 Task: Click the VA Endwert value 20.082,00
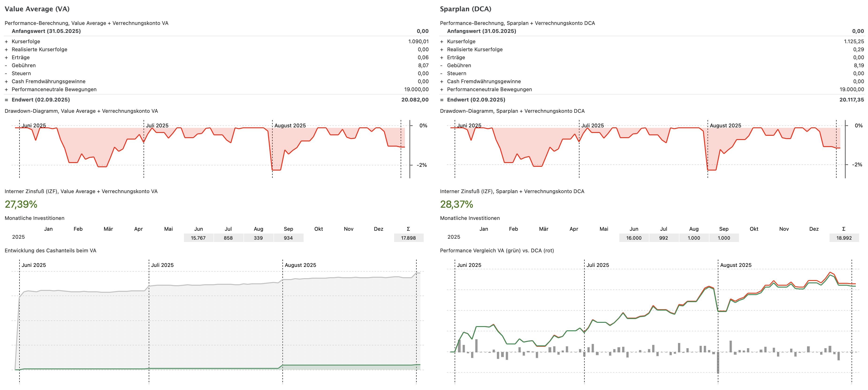point(415,100)
